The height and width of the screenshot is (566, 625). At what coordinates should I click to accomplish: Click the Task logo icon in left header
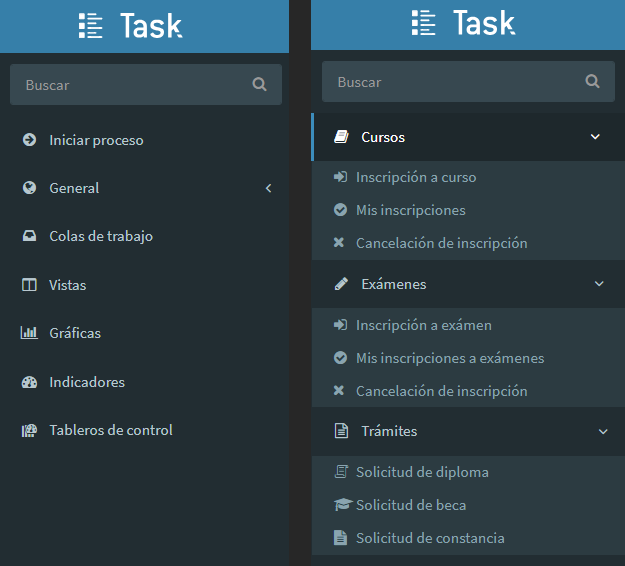coord(90,26)
